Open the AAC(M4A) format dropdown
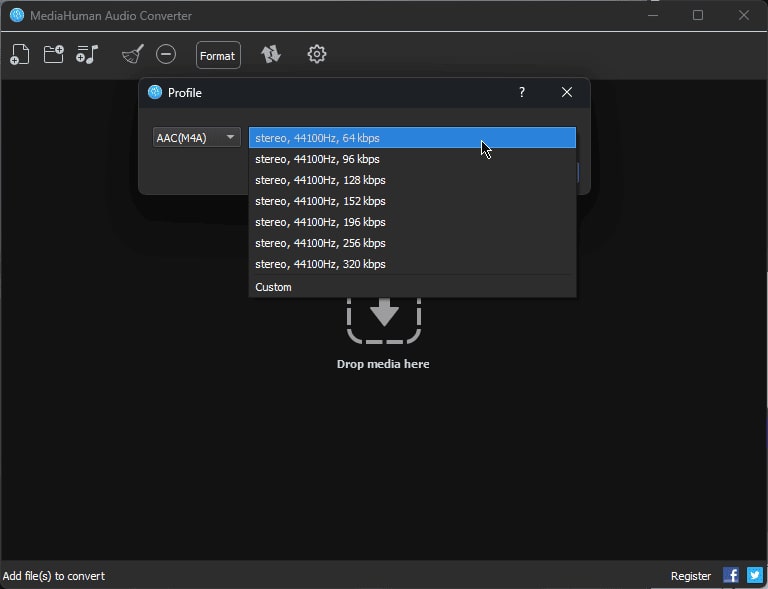Viewport: 768px width, 589px height. pyautogui.click(x=196, y=138)
